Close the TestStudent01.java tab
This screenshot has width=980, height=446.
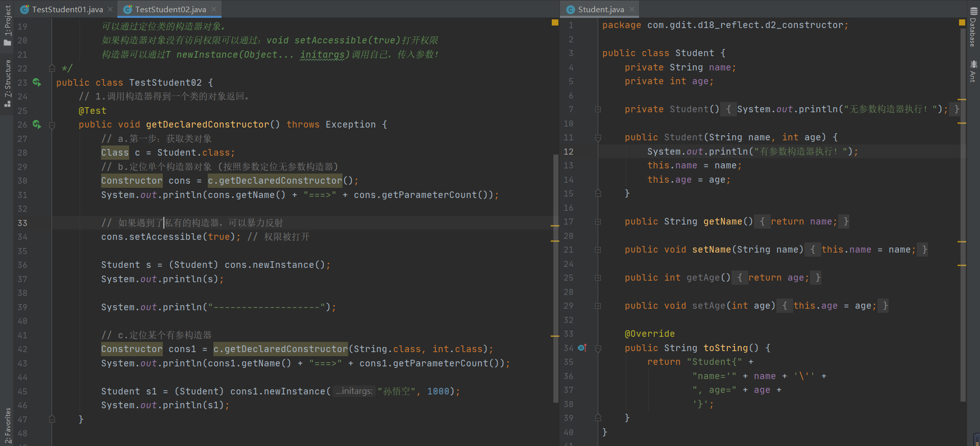coord(110,9)
